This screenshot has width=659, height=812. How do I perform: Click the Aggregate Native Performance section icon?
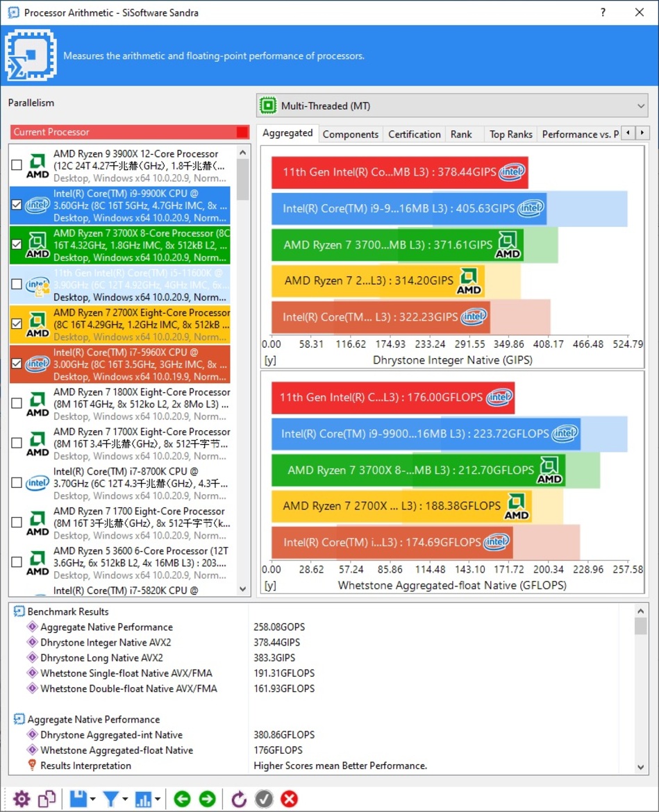click(x=19, y=719)
